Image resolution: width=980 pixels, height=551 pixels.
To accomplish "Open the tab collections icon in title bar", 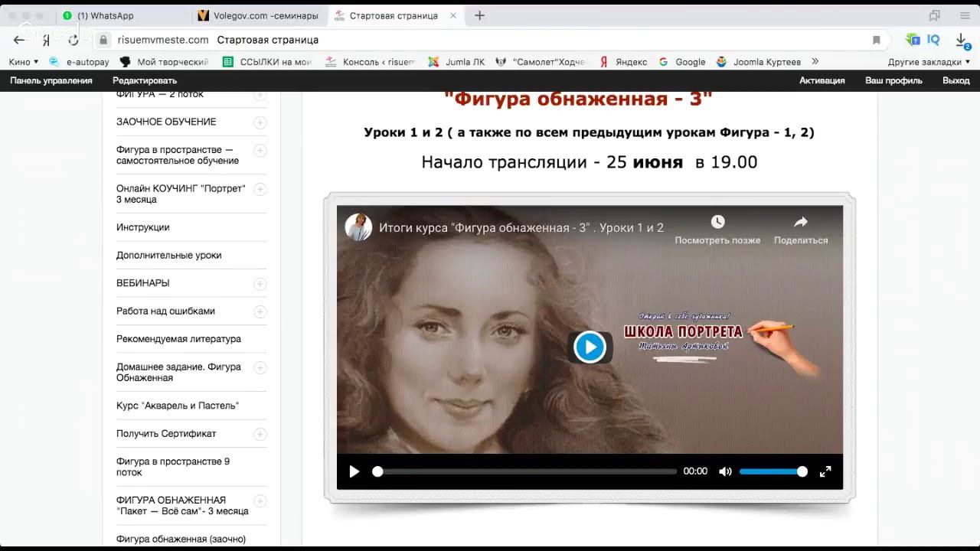I will tap(934, 15).
